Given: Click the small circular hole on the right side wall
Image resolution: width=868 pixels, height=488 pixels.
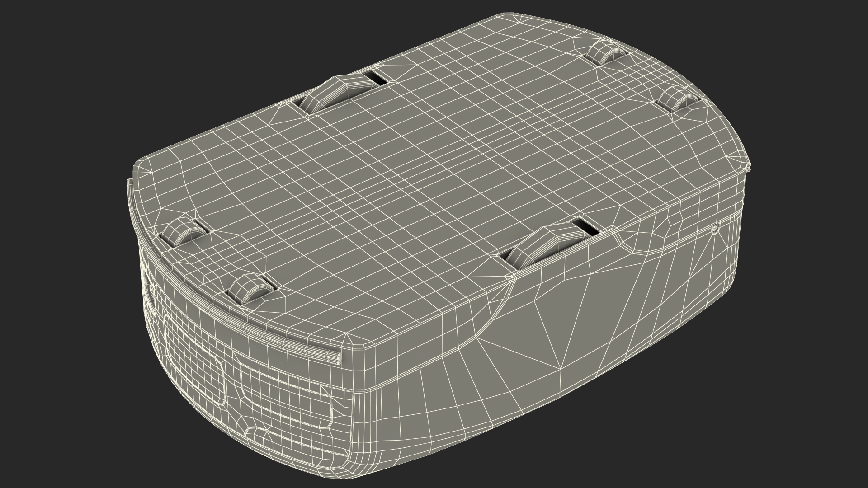Looking at the screenshot, I should [x=714, y=229].
